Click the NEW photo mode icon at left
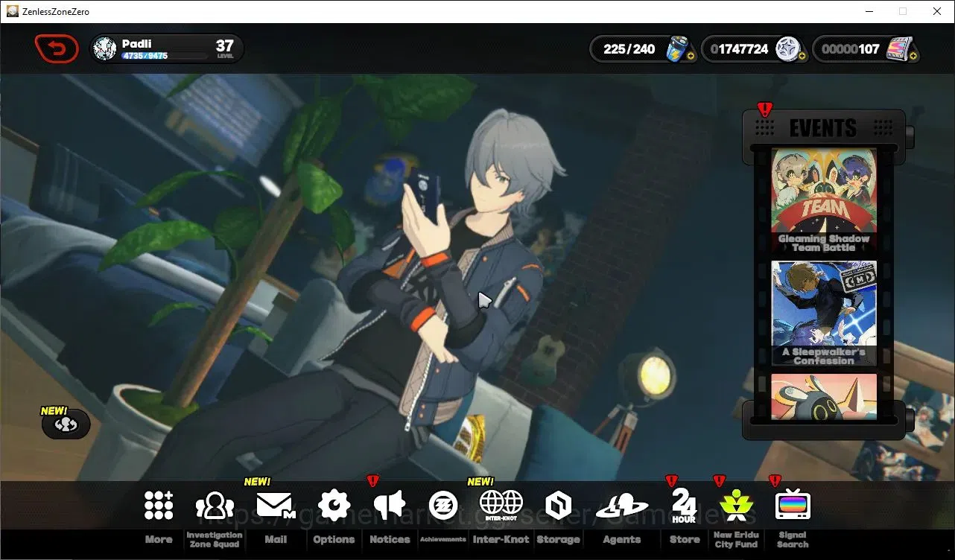The width and height of the screenshot is (955, 560). [x=66, y=424]
